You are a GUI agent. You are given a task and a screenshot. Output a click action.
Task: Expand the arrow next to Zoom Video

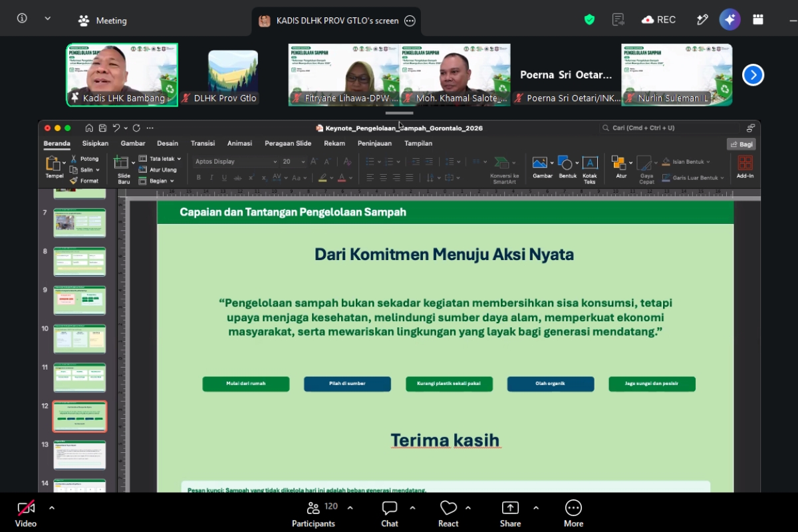[52, 507]
